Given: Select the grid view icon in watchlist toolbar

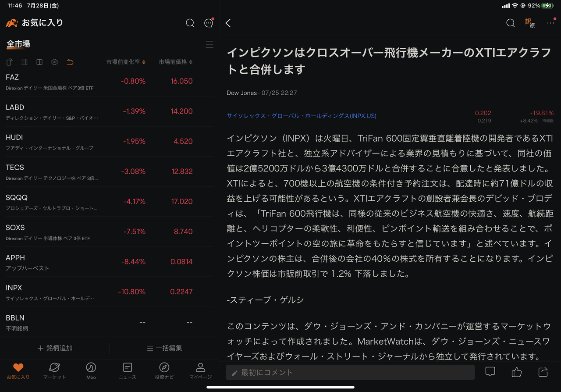Looking at the screenshot, I should 39,62.
